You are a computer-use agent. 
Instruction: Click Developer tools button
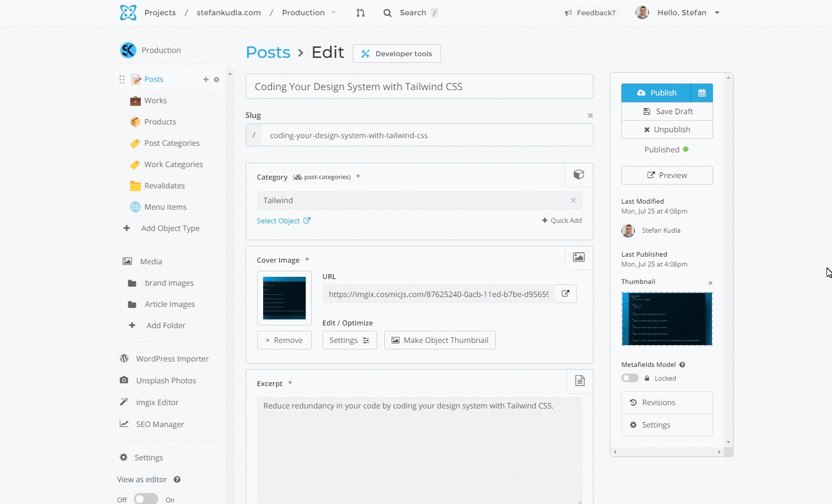(x=396, y=54)
